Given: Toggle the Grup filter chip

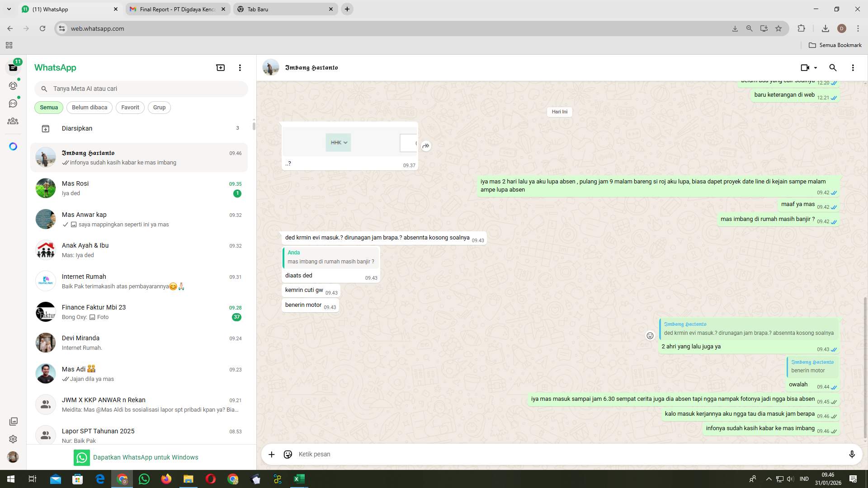Looking at the screenshot, I should click(x=159, y=107).
